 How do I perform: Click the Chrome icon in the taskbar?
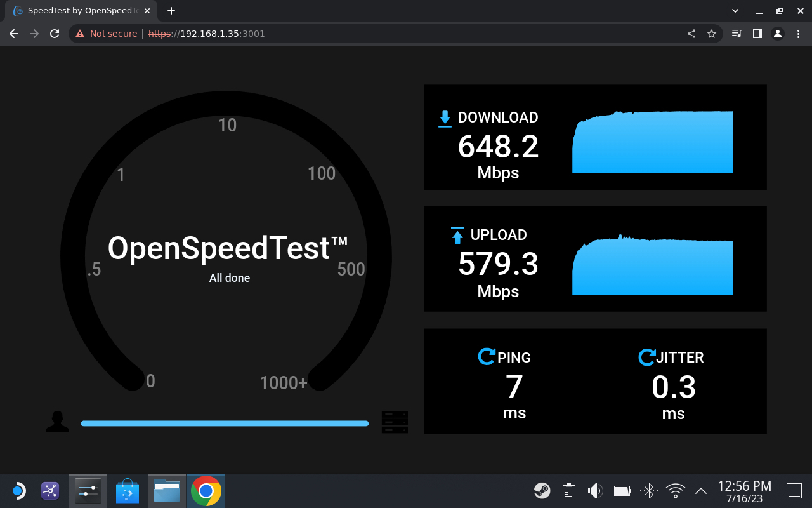pyautogui.click(x=206, y=491)
